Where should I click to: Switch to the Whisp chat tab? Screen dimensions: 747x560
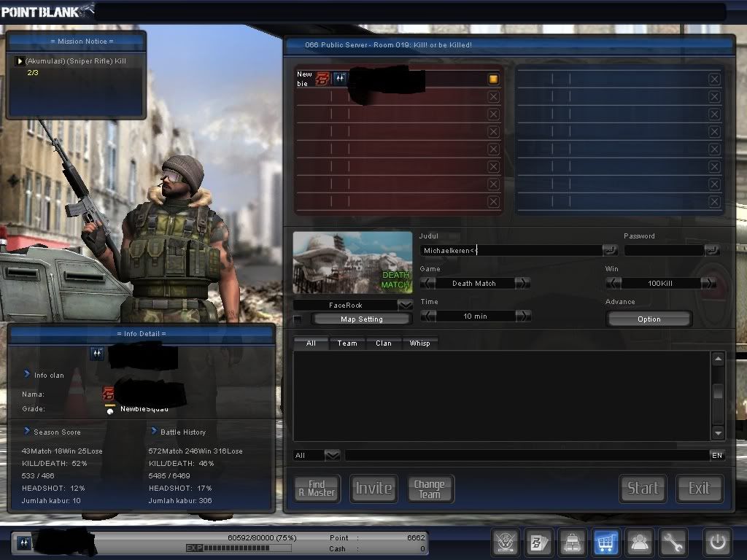419,343
